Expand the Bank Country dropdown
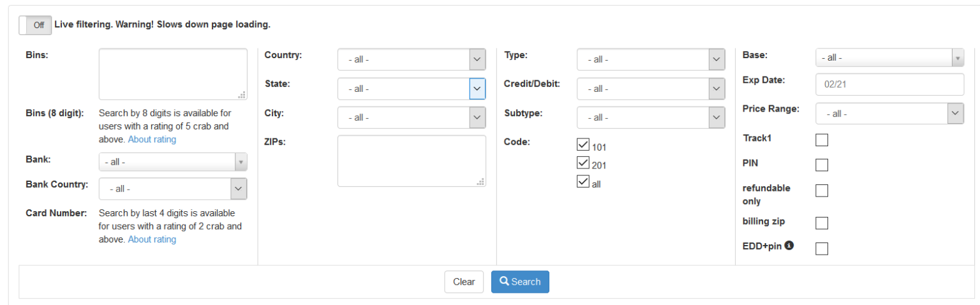This screenshot has width=980, height=305. [x=173, y=189]
